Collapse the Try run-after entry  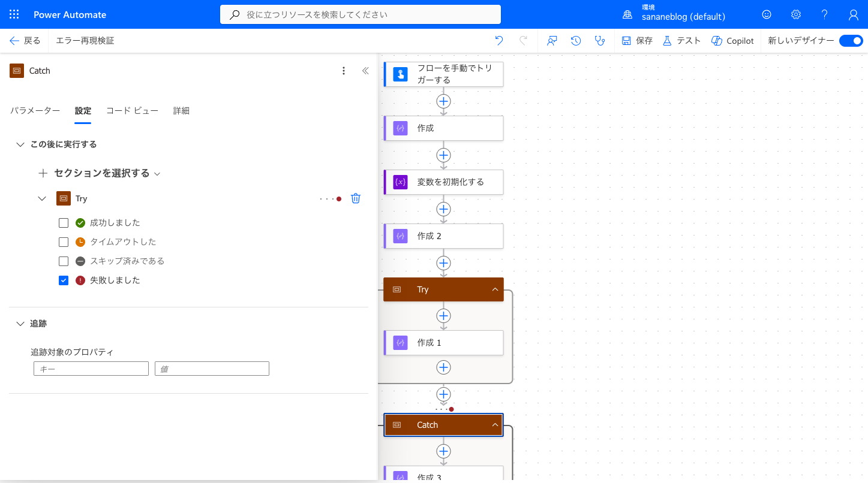pos(42,198)
